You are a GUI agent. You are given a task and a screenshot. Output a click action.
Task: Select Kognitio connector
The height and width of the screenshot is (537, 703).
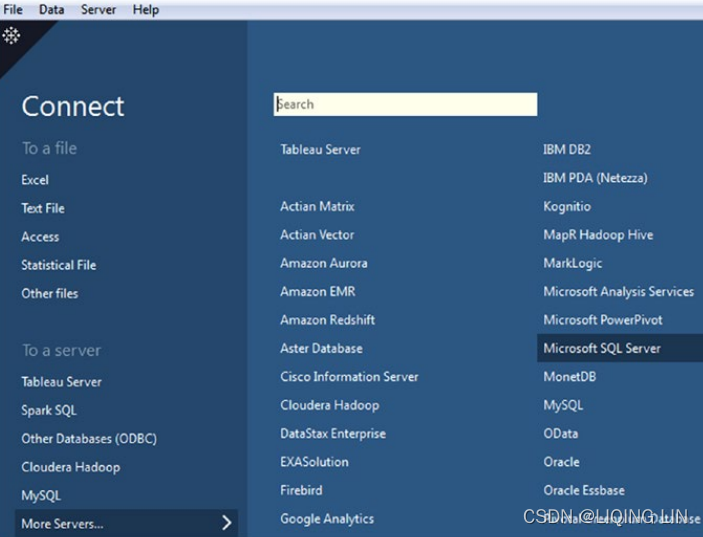point(567,207)
